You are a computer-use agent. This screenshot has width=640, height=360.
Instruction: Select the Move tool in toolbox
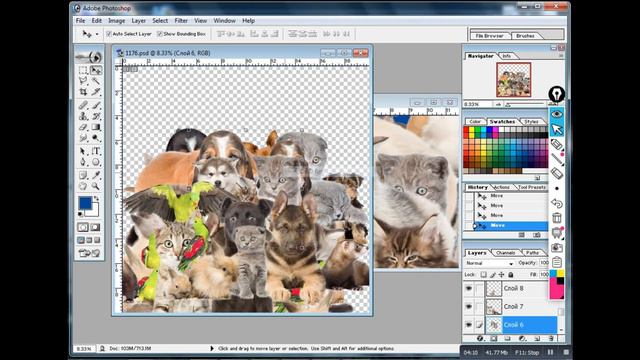96,70
